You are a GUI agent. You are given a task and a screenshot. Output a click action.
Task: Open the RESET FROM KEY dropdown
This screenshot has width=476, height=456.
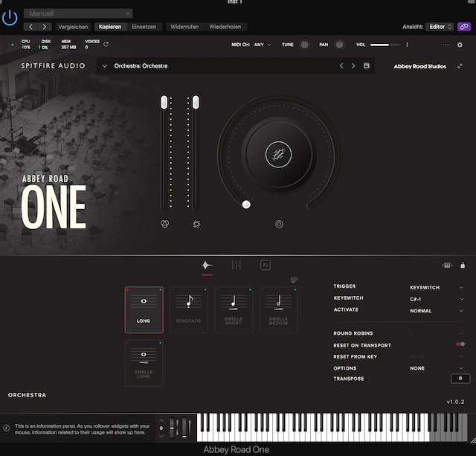[437, 356]
